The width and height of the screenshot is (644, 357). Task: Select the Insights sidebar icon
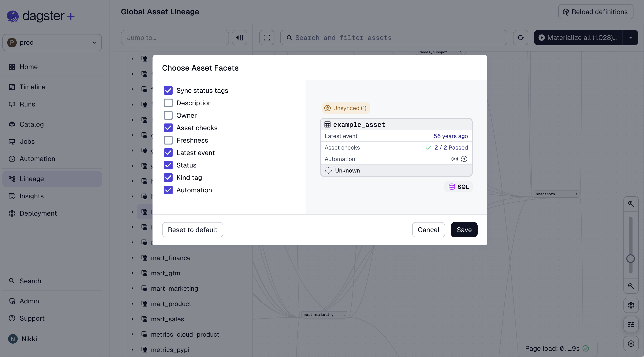click(12, 196)
